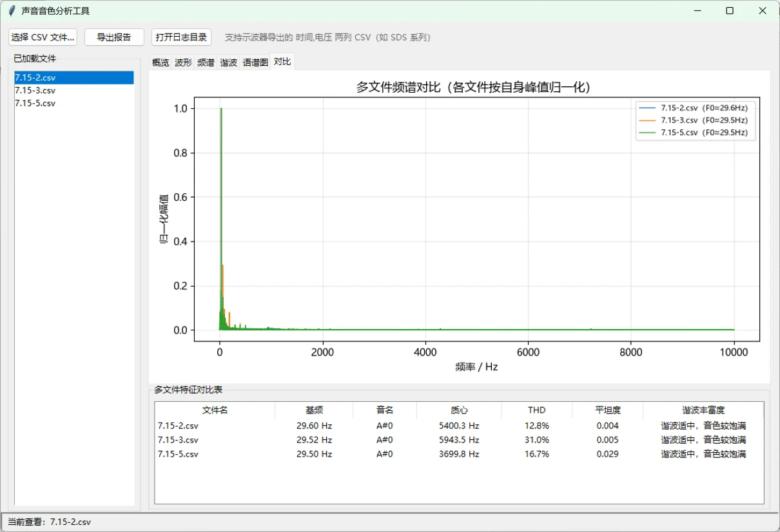
Task: Click the 29.52 Hz fundamental value
Action: (x=314, y=440)
